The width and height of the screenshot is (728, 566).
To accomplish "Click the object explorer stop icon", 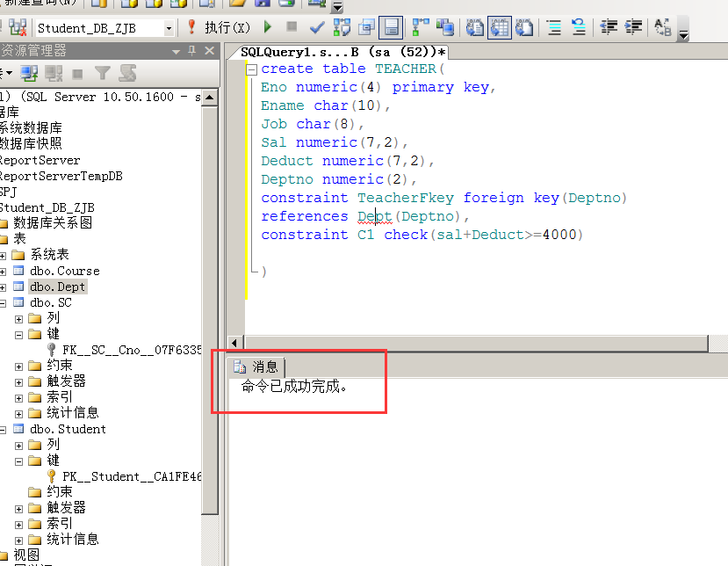I will 77,74.
